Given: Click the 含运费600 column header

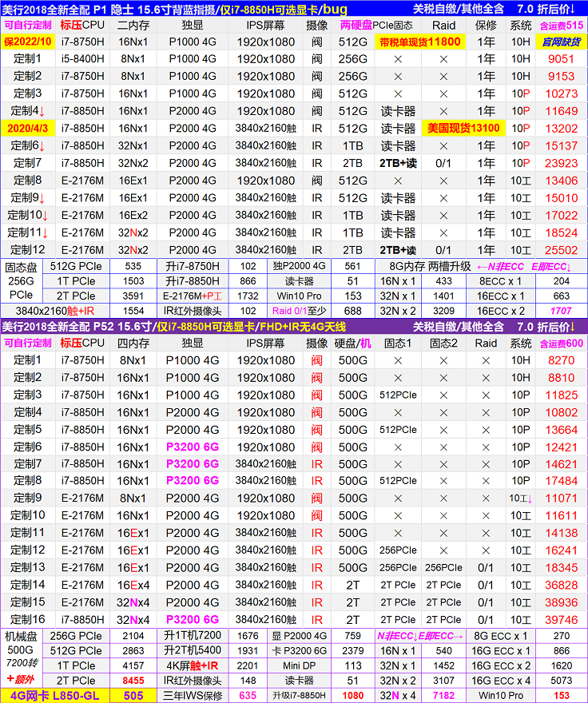Looking at the screenshot, I should pyautogui.click(x=562, y=342).
